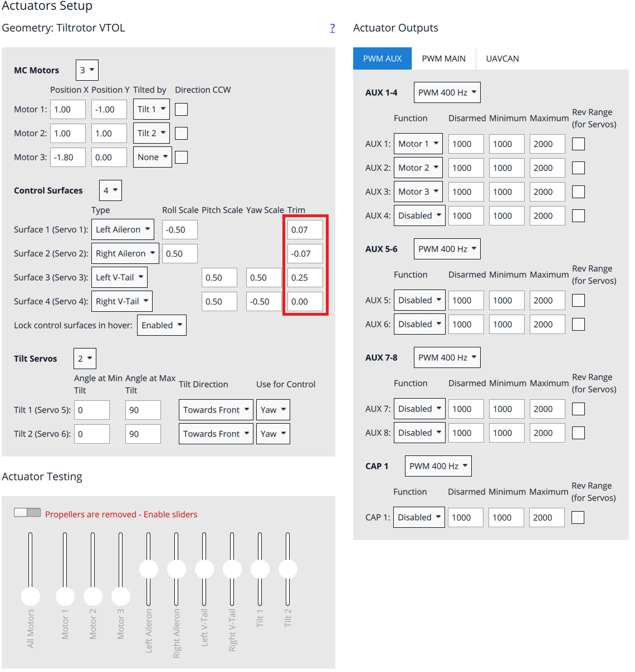Click the Surface 3 Trim input field
Image resolution: width=635 pixels, height=672 pixels.
(305, 278)
